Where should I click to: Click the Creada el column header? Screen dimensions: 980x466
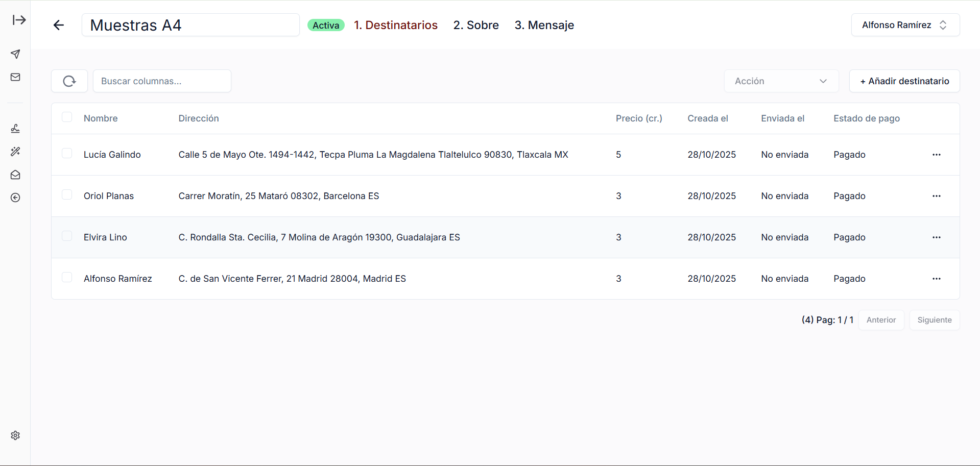708,118
